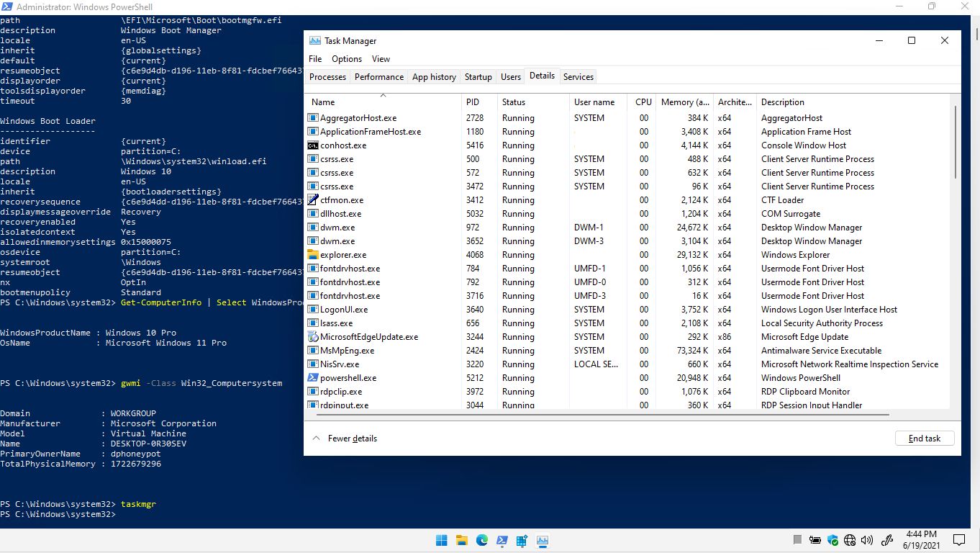The width and height of the screenshot is (980, 553).
Task: Switch to the Services tab
Action: (579, 77)
